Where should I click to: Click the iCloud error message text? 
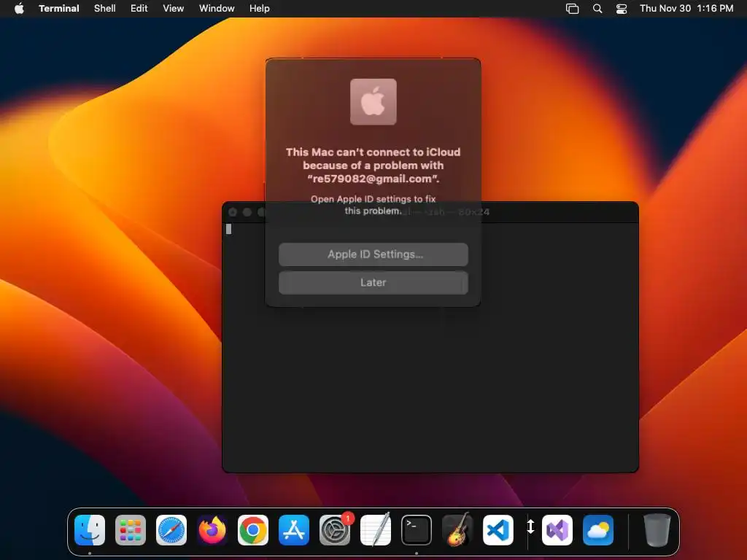tap(373, 166)
